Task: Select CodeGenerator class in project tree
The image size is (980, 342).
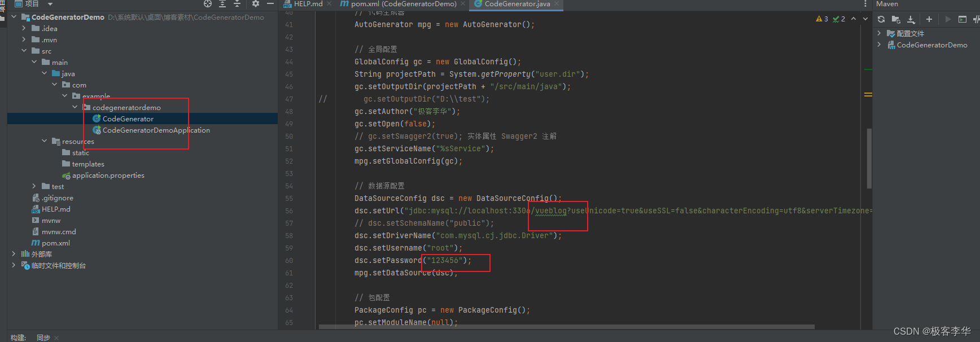Action: (x=128, y=119)
